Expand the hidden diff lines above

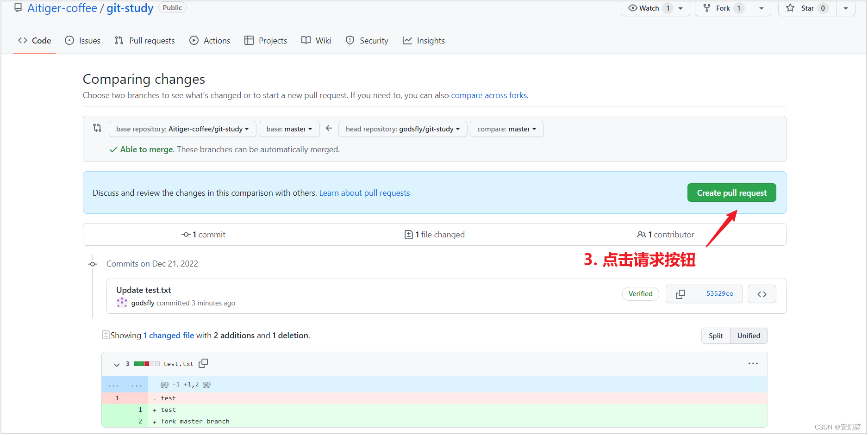click(x=125, y=385)
